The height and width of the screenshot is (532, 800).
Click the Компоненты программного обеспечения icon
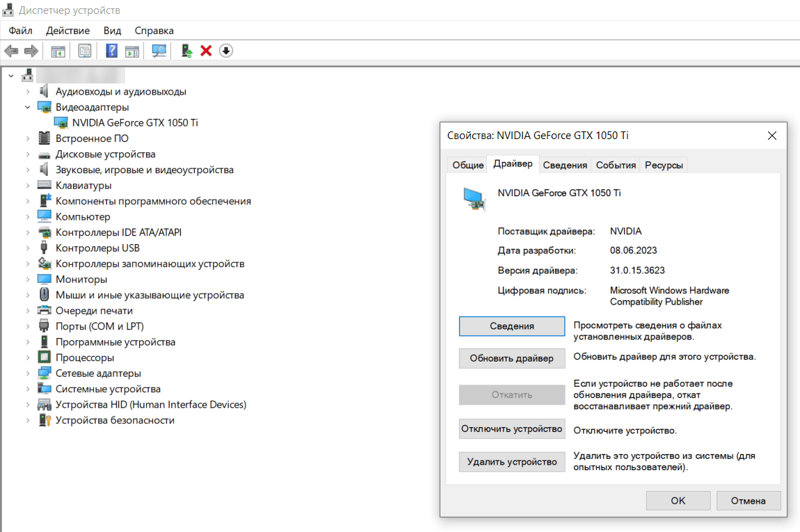(x=45, y=200)
